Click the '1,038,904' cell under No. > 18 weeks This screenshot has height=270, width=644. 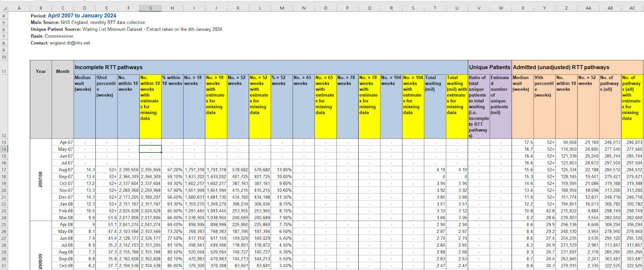194,218
